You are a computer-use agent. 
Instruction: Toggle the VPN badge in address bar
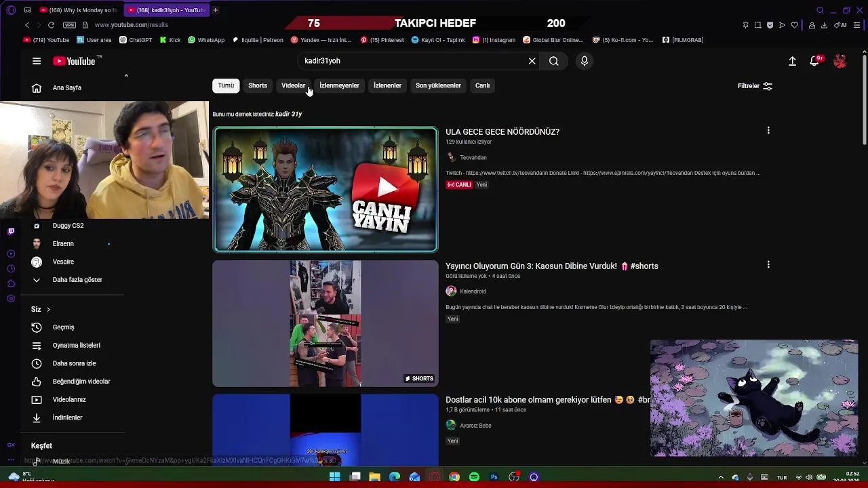click(x=69, y=25)
